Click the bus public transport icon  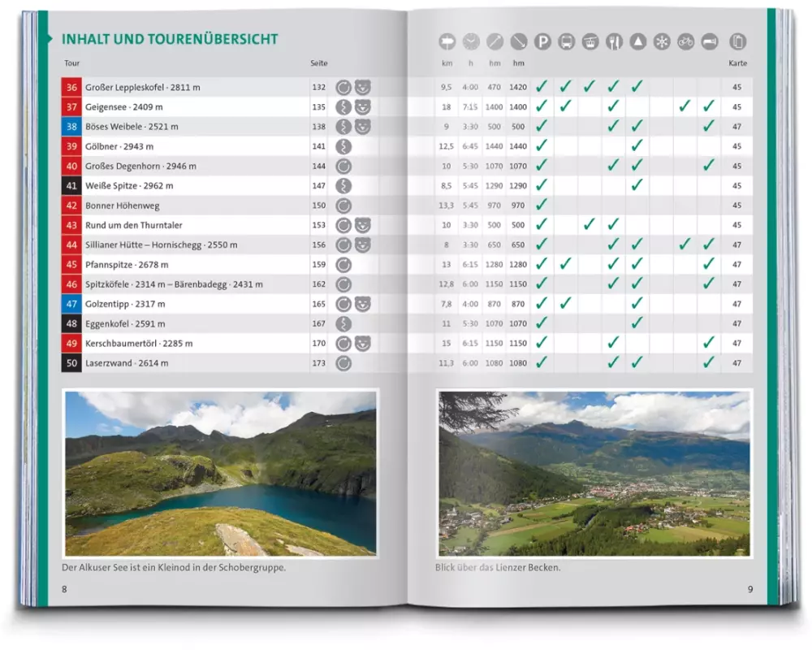coord(567,41)
